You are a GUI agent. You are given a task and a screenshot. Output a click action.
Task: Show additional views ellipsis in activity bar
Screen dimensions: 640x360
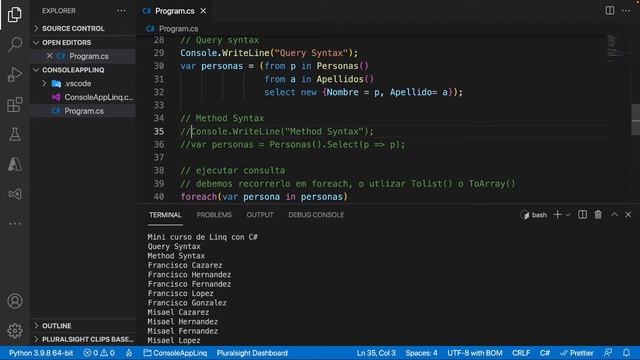click(x=15, y=224)
